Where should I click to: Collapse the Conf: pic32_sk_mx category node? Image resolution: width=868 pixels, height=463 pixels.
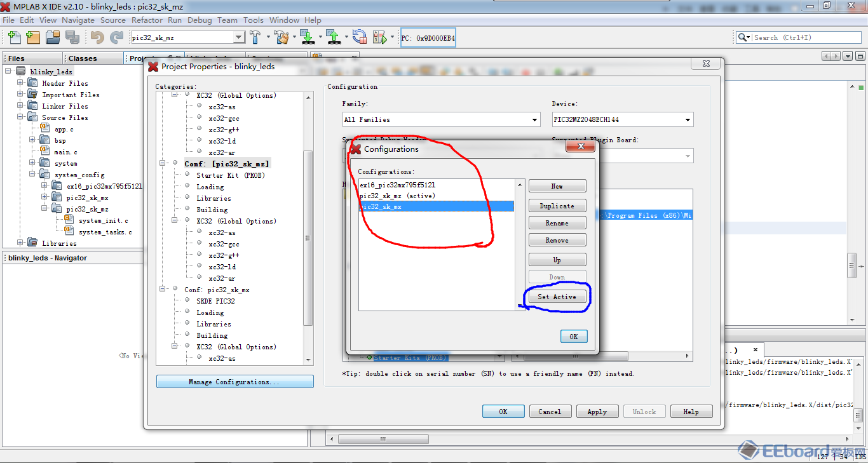tap(163, 289)
